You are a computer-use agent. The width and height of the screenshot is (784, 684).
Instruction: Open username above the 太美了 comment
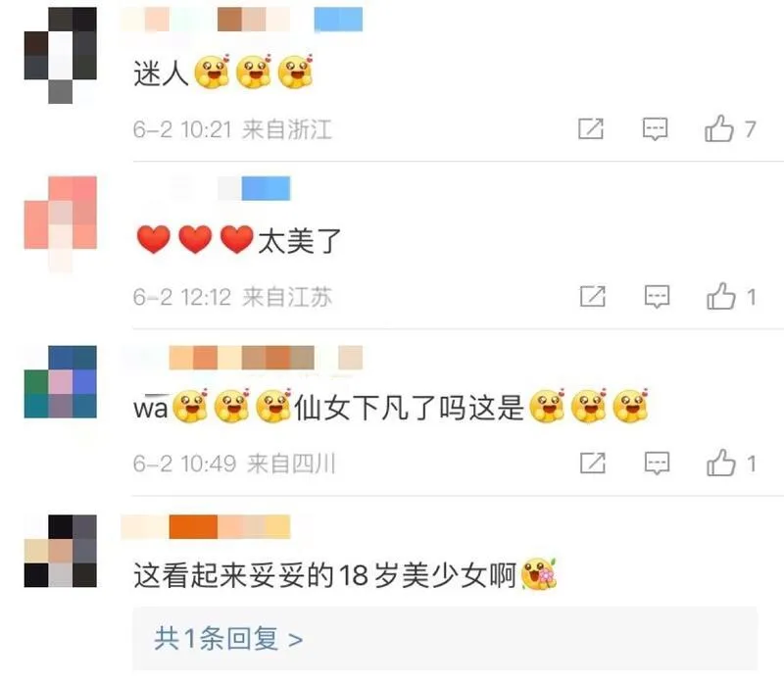pos(230,188)
